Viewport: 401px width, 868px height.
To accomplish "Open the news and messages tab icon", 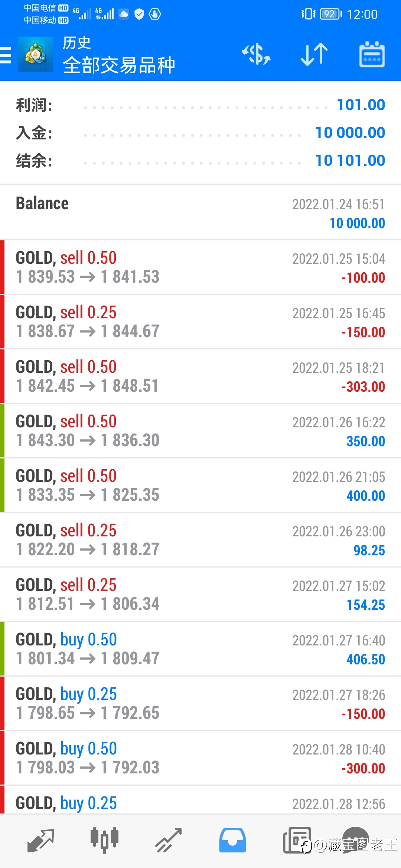I will point(297,840).
